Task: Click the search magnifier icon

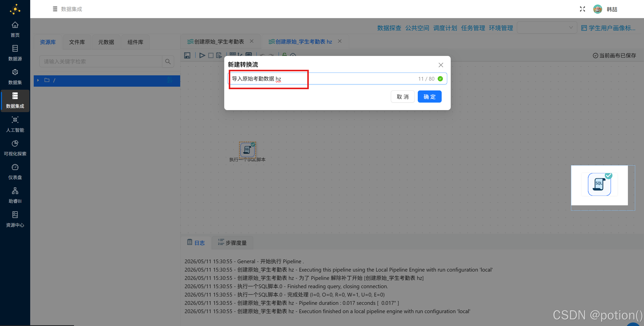Action: pyautogui.click(x=168, y=61)
